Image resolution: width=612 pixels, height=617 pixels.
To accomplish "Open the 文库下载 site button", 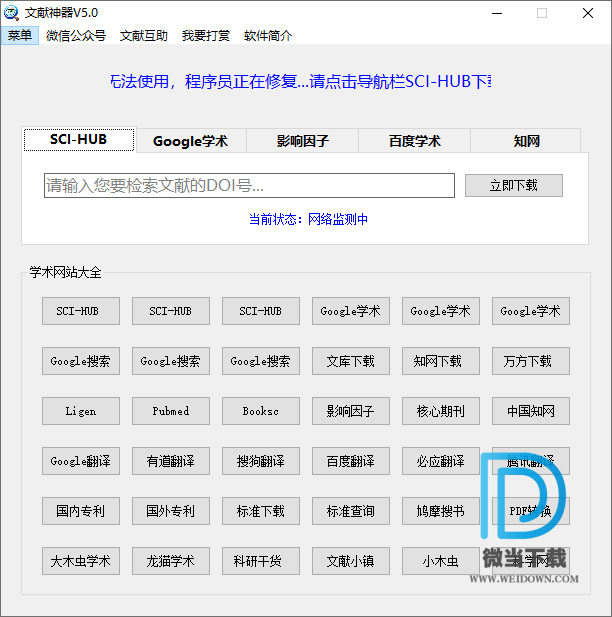I will (351, 361).
